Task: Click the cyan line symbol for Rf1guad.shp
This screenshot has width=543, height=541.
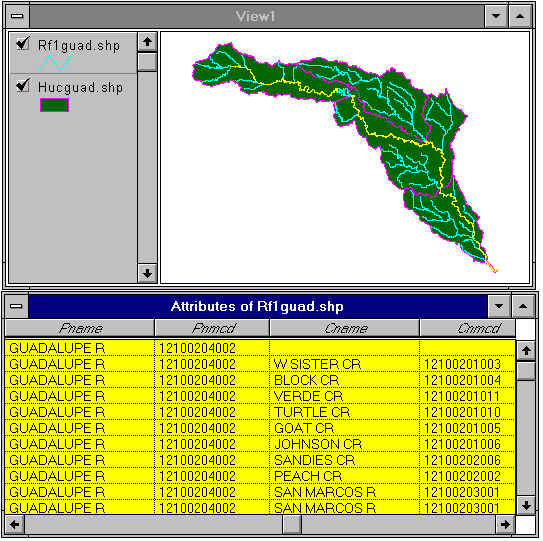Action: (54, 63)
